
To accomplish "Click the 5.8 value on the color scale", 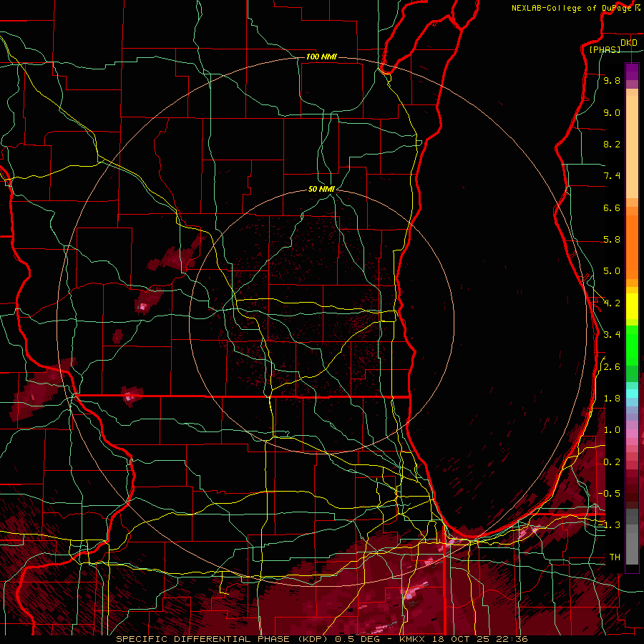I will 612,240.
